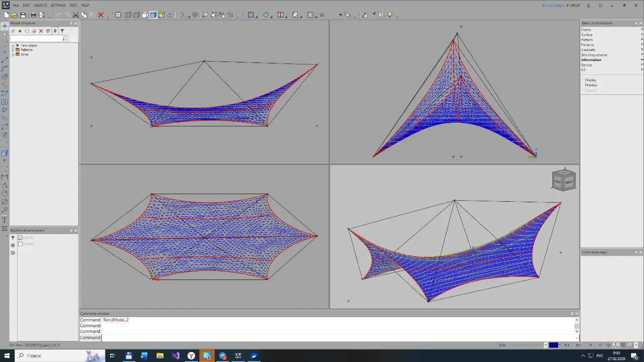Click the Cut (scissors) toolbar icon
Image resolution: width=644 pixels, height=362 pixels.
point(76,15)
